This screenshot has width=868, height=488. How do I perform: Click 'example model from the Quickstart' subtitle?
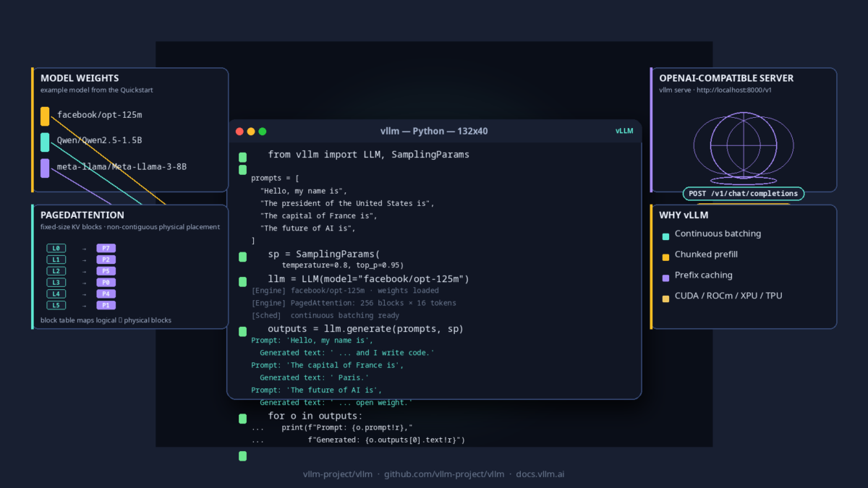[96, 90]
